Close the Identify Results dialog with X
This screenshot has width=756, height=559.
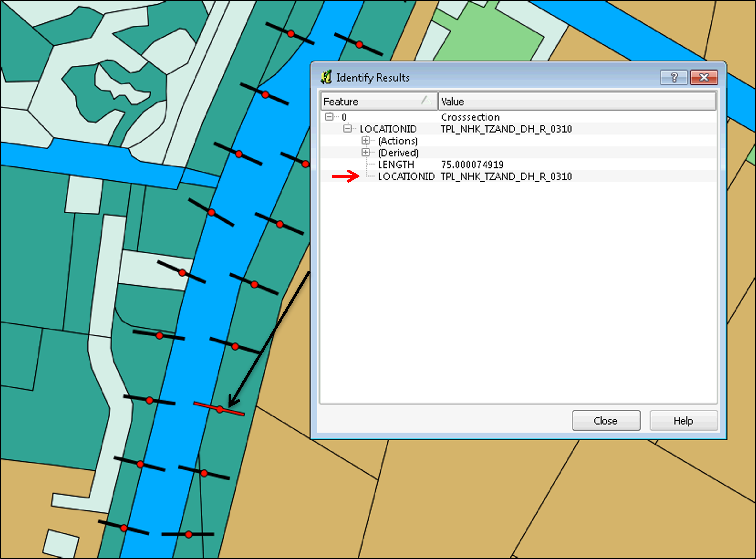click(x=704, y=78)
